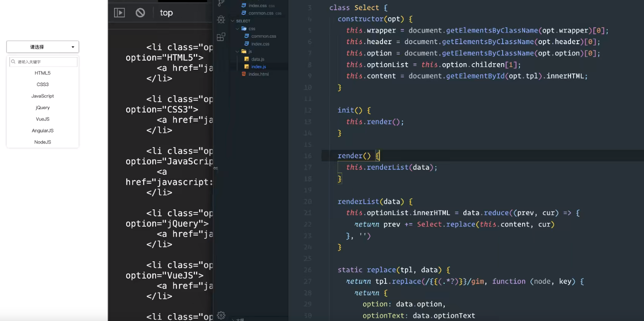Choose the HTML5 option in dropdown list

[x=43, y=73]
